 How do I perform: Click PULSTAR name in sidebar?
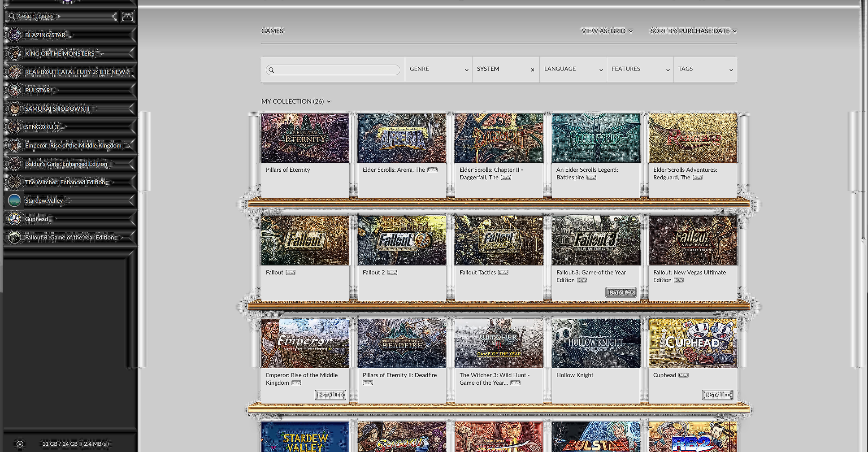tap(38, 90)
